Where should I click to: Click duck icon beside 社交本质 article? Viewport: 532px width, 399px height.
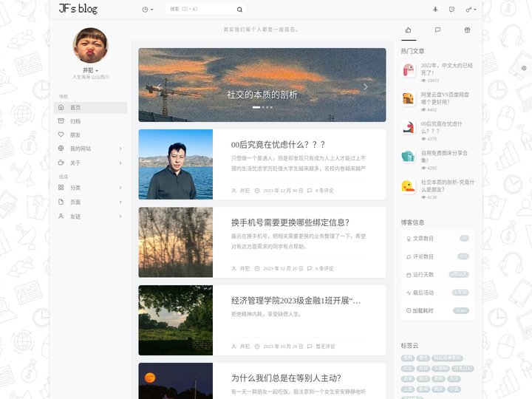[x=408, y=186]
